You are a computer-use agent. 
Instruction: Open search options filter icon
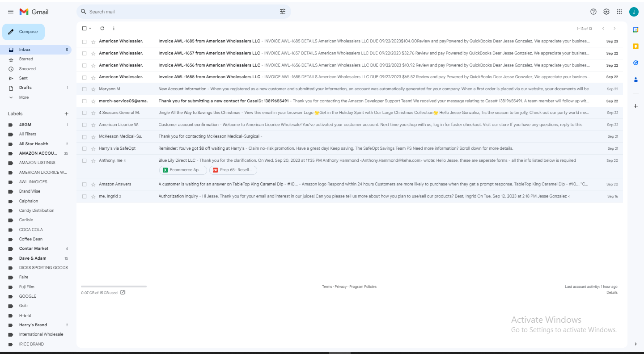point(283,12)
